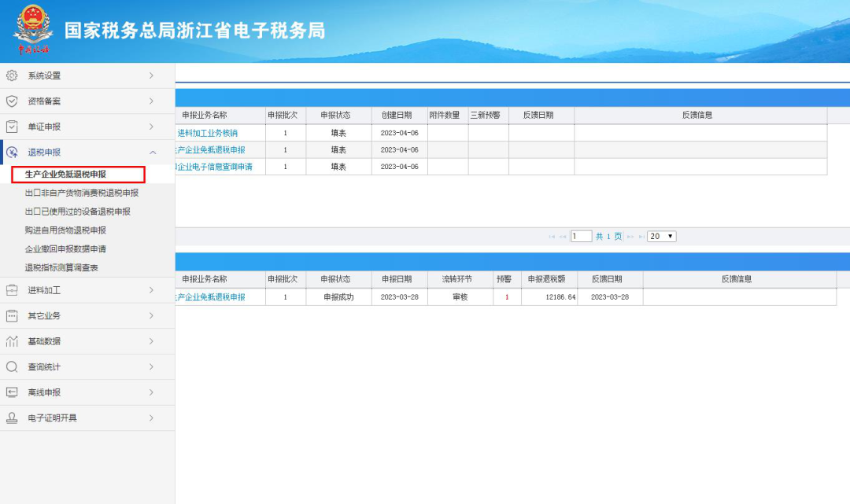This screenshot has height=504, width=850.
Task: Expand the 基础数据 menu chevron
Action: point(151,341)
